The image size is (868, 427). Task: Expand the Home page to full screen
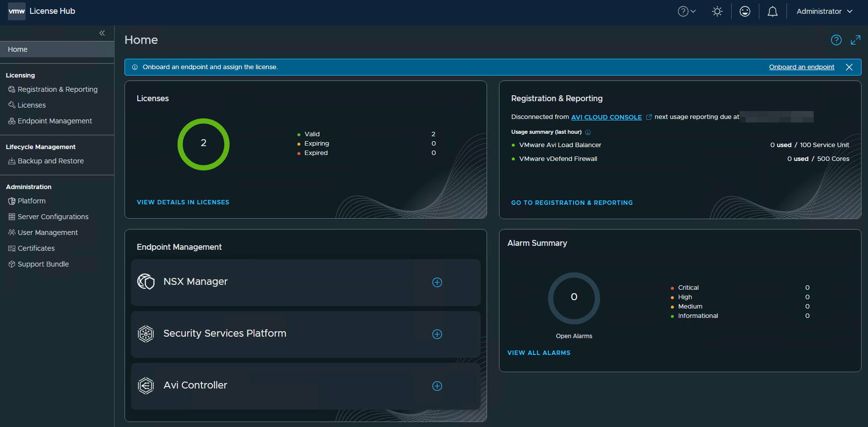point(856,40)
